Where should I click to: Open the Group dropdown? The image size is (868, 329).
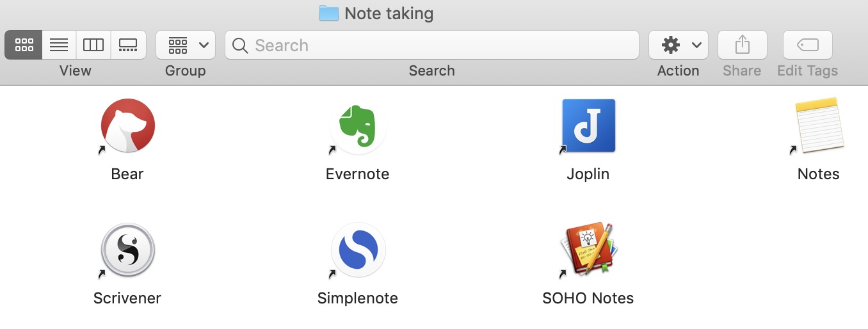pos(186,45)
